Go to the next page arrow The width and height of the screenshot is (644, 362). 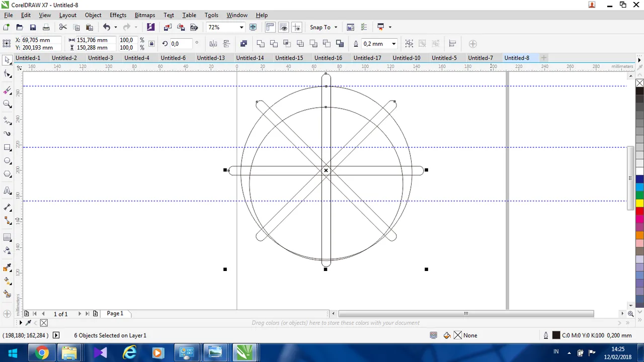[x=79, y=314]
